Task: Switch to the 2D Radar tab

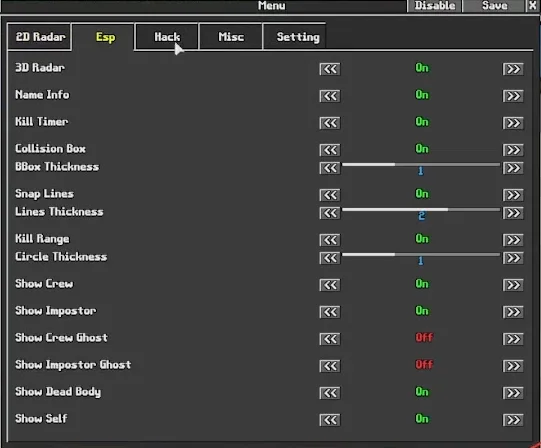Action: pos(39,37)
